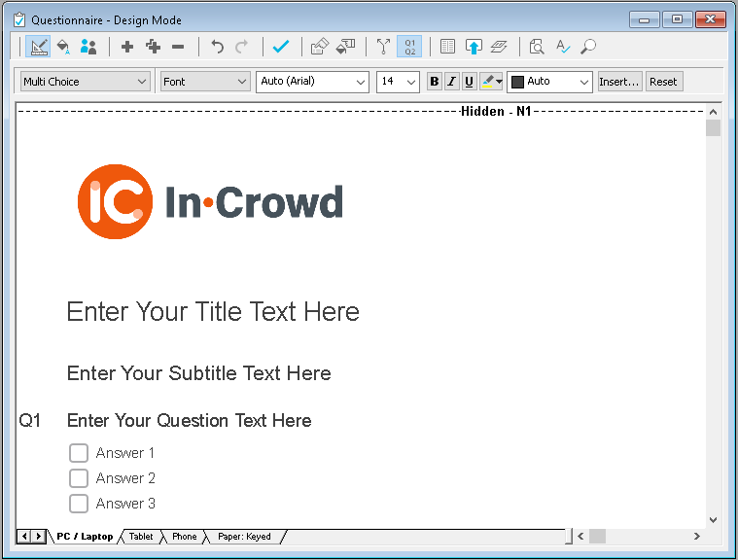Click the routing branch icon
Image resolution: width=738 pixels, height=560 pixels.
[x=383, y=46]
